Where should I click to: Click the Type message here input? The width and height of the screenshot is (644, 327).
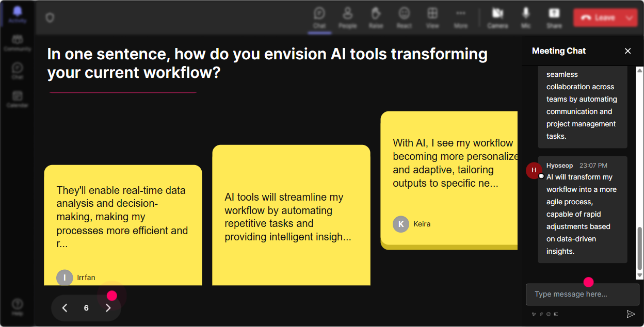pos(582,294)
